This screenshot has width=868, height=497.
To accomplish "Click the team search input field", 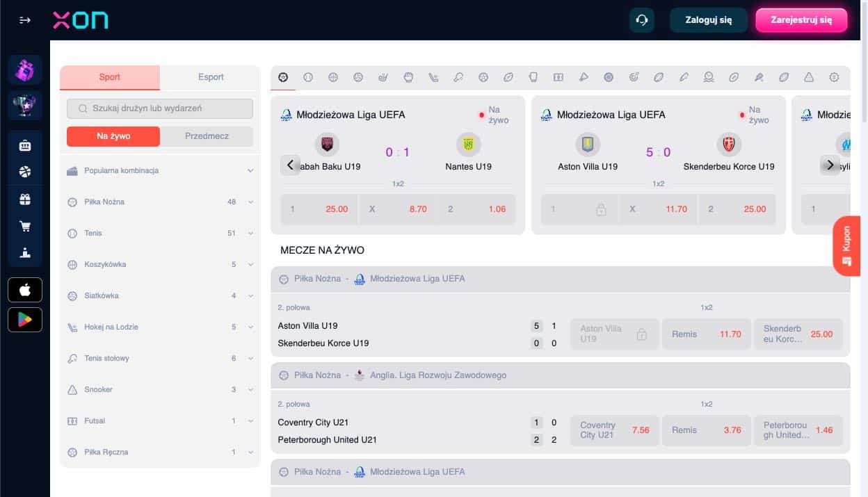I will click(160, 108).
